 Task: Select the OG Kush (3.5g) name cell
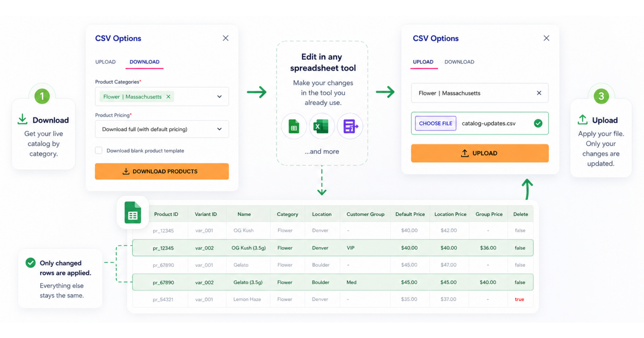pyautogui.click(x=248, y=248)
